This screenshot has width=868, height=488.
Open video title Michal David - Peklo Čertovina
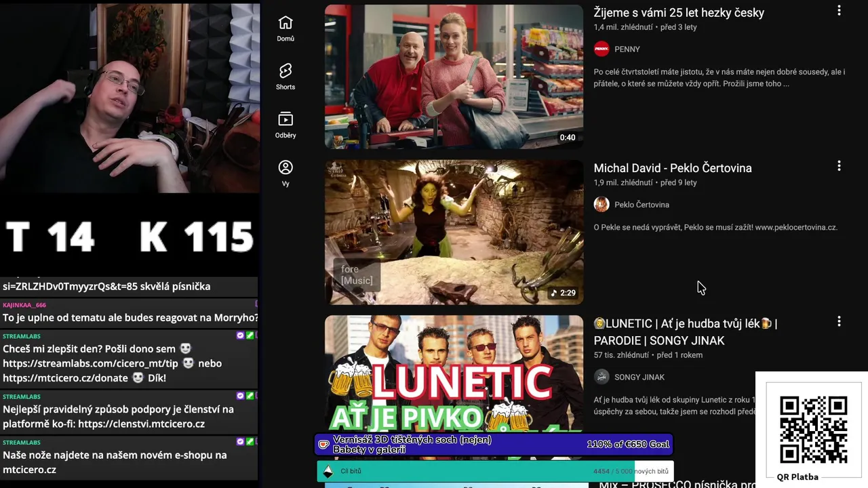(673, 168)
